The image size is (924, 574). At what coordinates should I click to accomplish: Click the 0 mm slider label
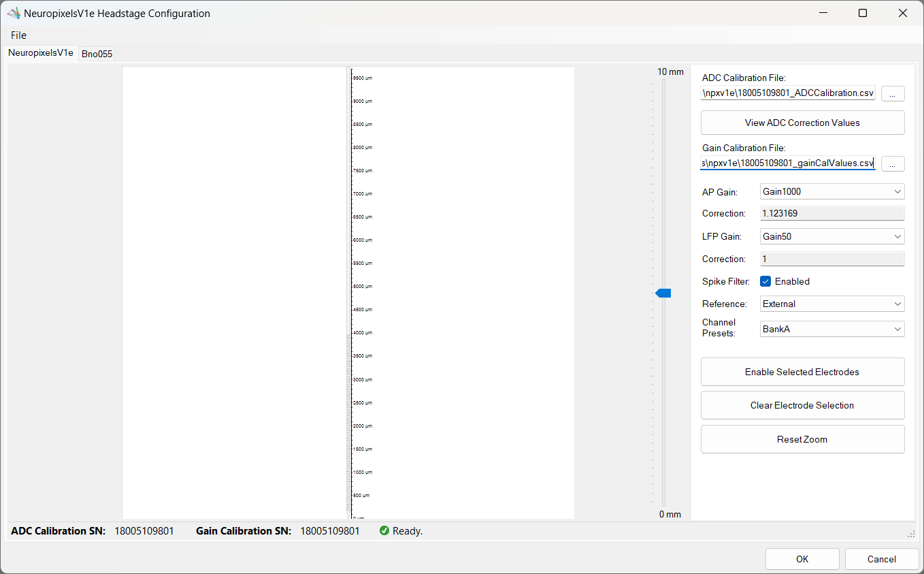(x=670, y=514)
